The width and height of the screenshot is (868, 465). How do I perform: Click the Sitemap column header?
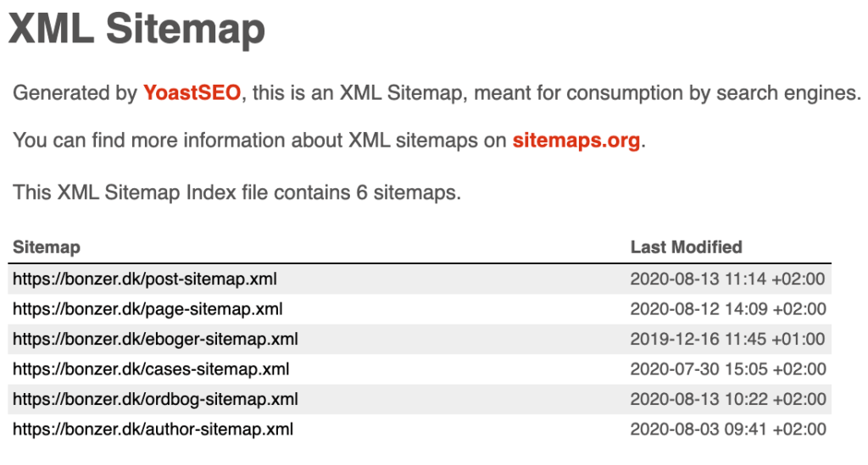tap(47, 247)
